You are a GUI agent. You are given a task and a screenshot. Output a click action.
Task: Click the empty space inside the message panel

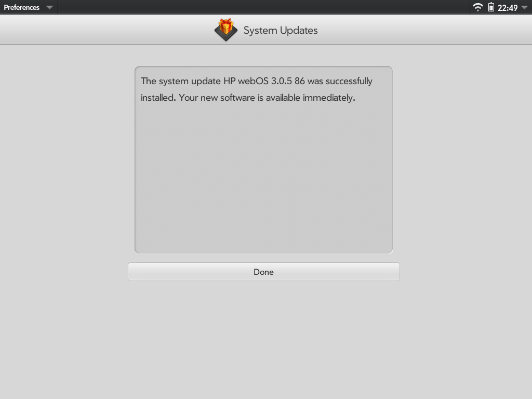[263, 177]
